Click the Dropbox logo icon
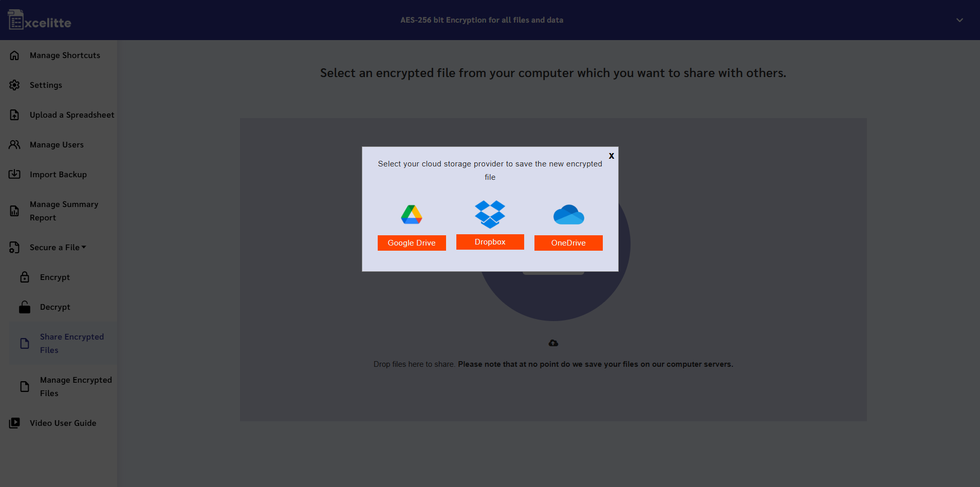The image size is (980, 487). click(x=490, y=214)
